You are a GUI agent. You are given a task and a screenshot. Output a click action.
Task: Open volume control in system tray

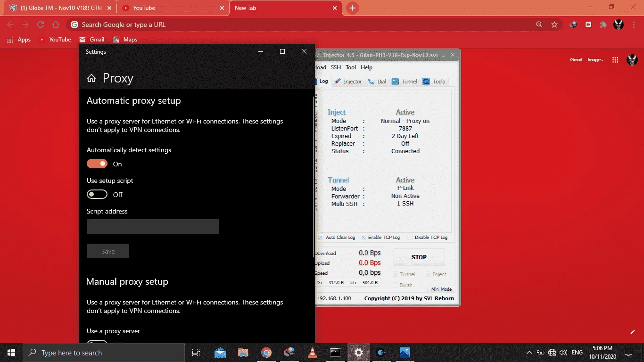[x=563, y=353]
